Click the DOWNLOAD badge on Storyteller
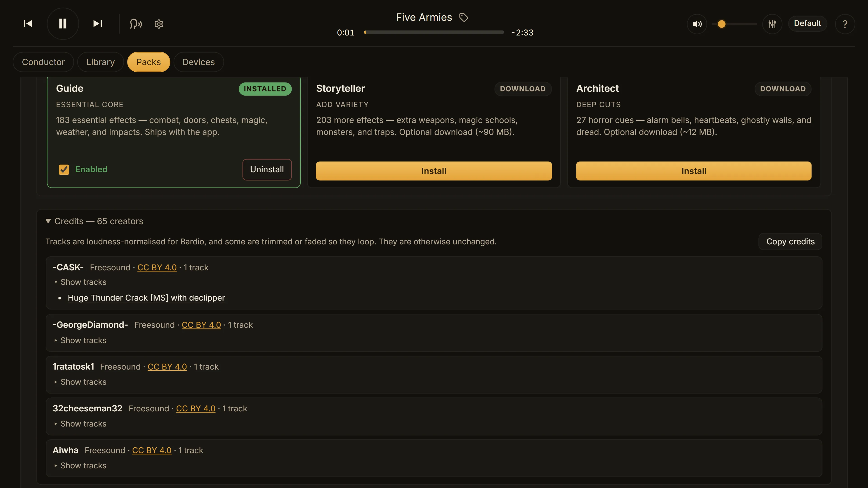This screenshot has width=868, height=488. point(523,89)
